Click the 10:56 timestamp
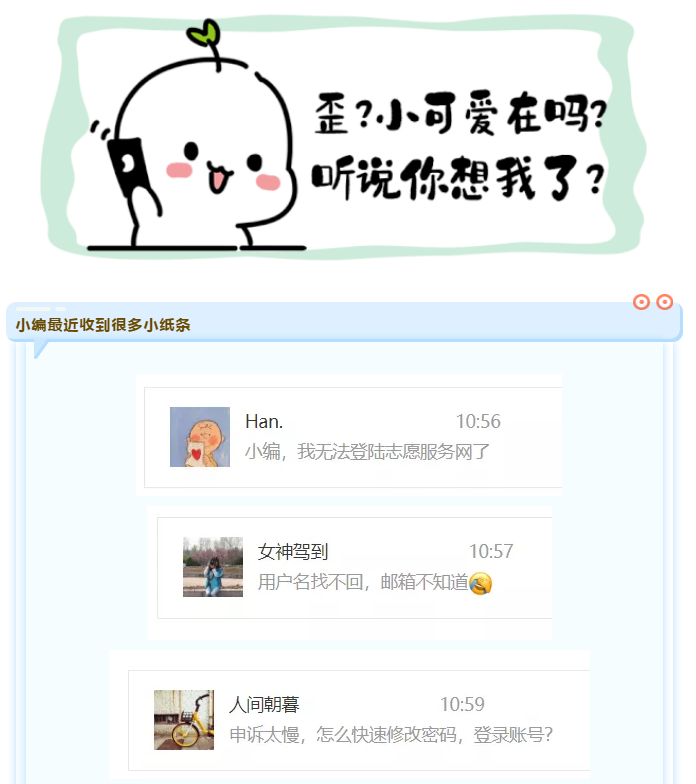The width and height of the screenshot is (696, 784). pyautogui.click(x=478, y=422)
